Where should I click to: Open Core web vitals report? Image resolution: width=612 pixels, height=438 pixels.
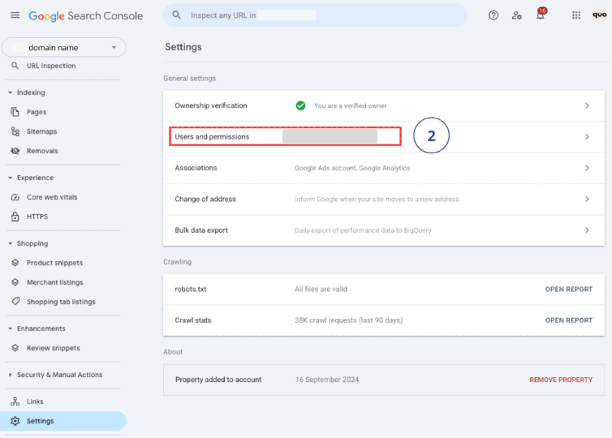pyautogui.click(x=52, y=197)
